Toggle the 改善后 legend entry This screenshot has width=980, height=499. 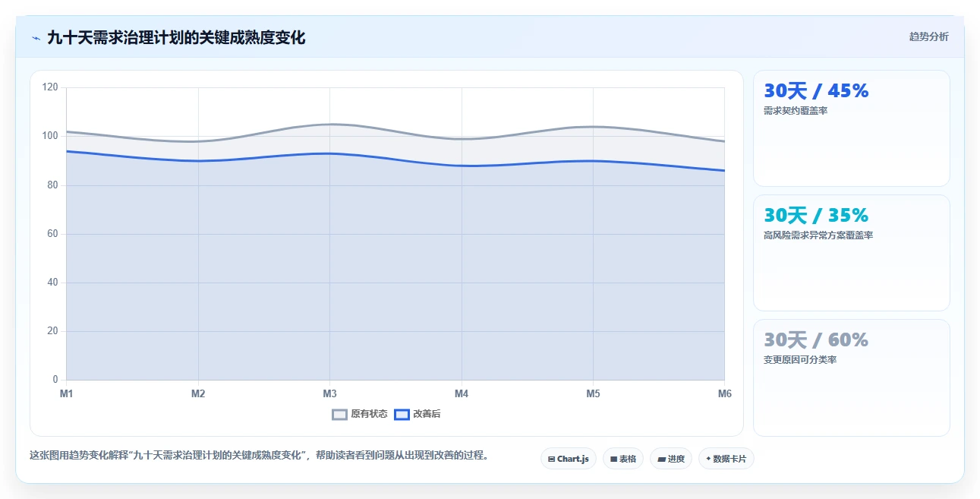pyautogui.click(x=418, y=414)
